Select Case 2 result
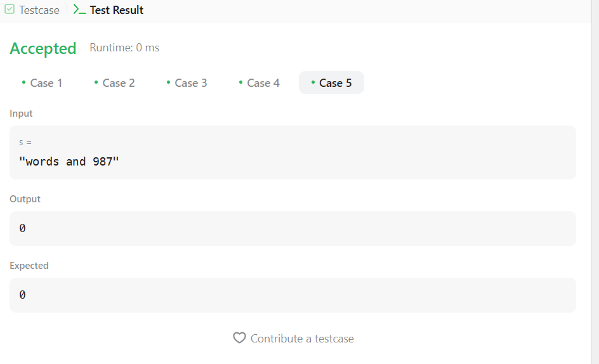This screenshot has width=599, height=364. [x=115, y=83]
